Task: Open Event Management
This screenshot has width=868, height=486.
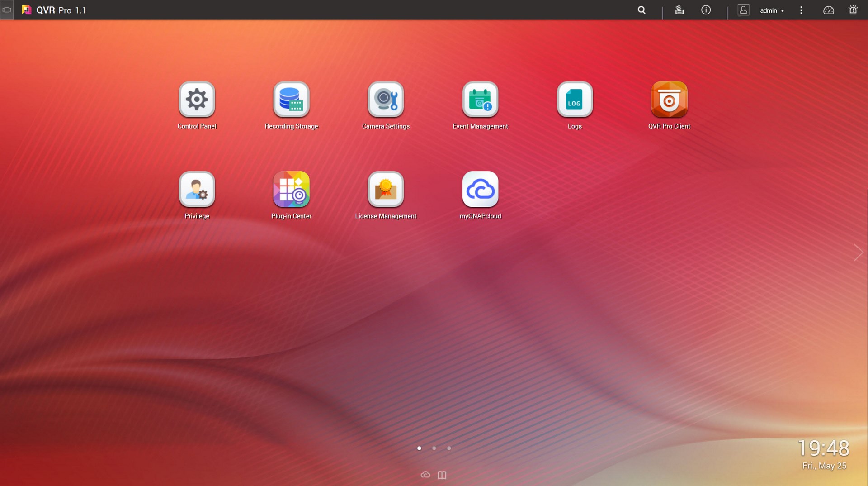Action: 480,100
